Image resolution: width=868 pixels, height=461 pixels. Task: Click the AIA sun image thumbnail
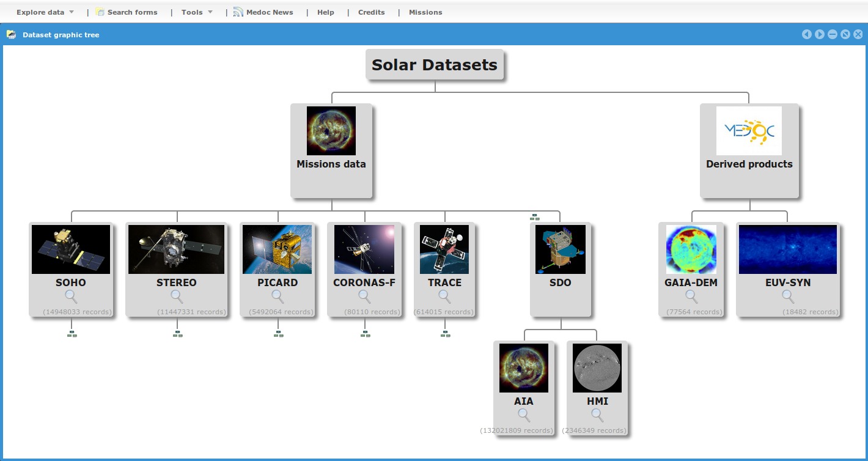tap(524, 368)
